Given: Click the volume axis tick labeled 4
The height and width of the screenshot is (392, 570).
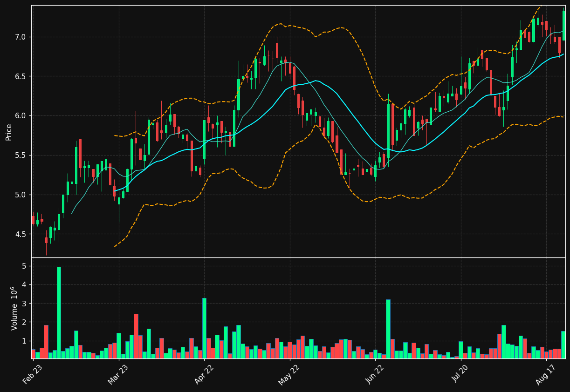Looking at the screenshot, I should pos(25,285).
